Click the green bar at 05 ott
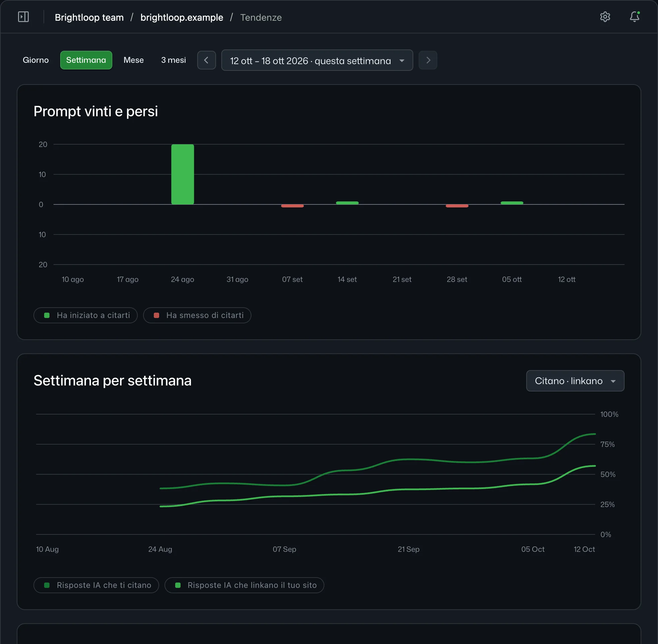The width and height of the screenshot is (658, 644). 512,203
